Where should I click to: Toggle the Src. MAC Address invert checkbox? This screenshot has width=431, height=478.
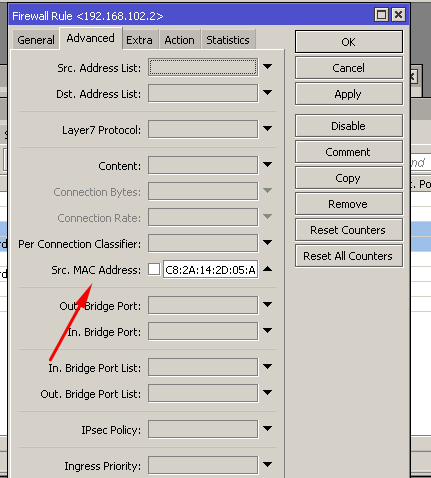tap(154, 269)
